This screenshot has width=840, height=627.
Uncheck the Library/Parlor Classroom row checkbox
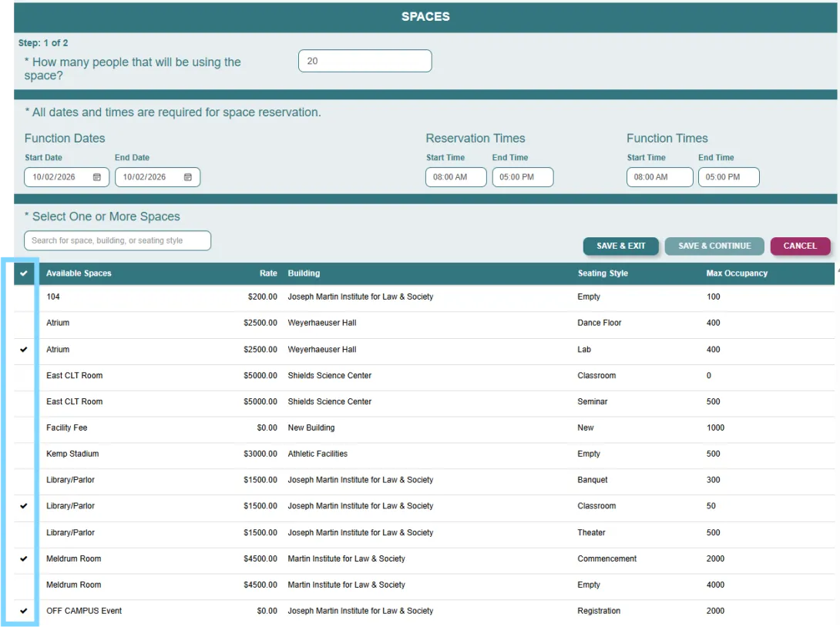[x=24, y=506]
